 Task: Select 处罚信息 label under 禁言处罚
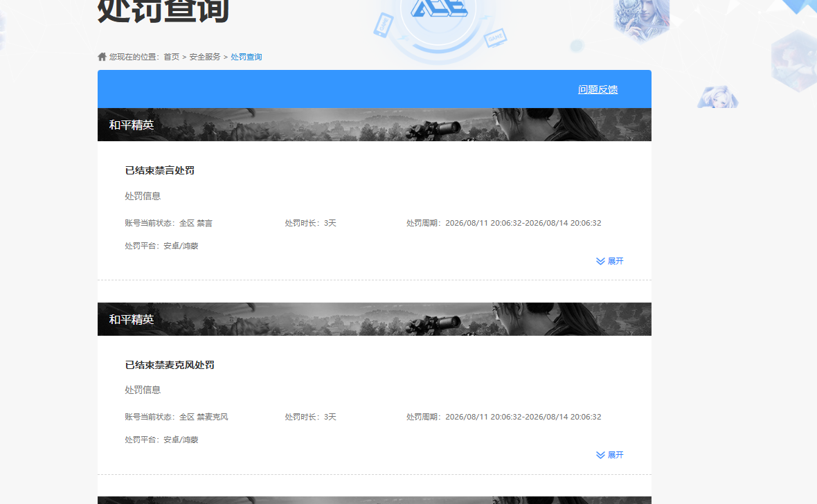[x=143, y=196]
